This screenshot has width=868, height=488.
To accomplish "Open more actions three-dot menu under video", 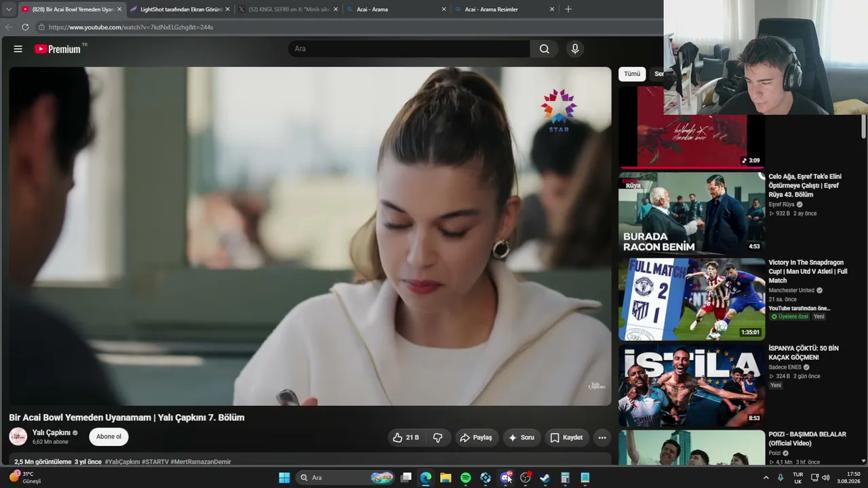I will (x=602, y=438).
